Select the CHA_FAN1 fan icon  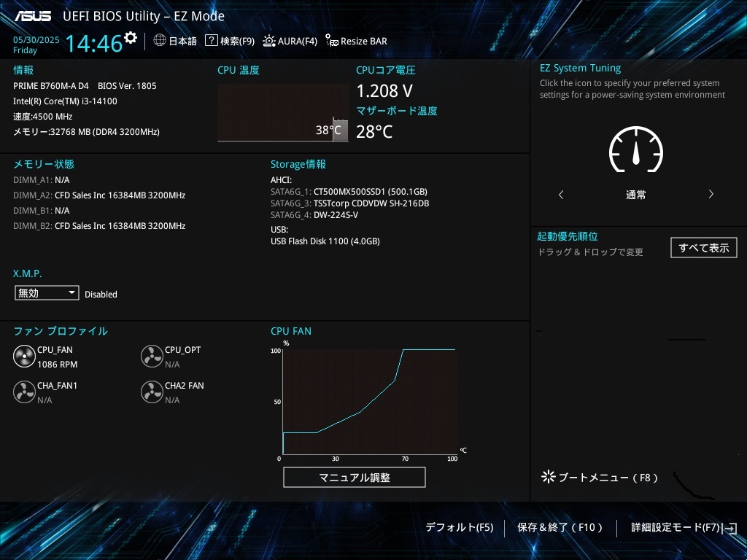click(24, 392)
